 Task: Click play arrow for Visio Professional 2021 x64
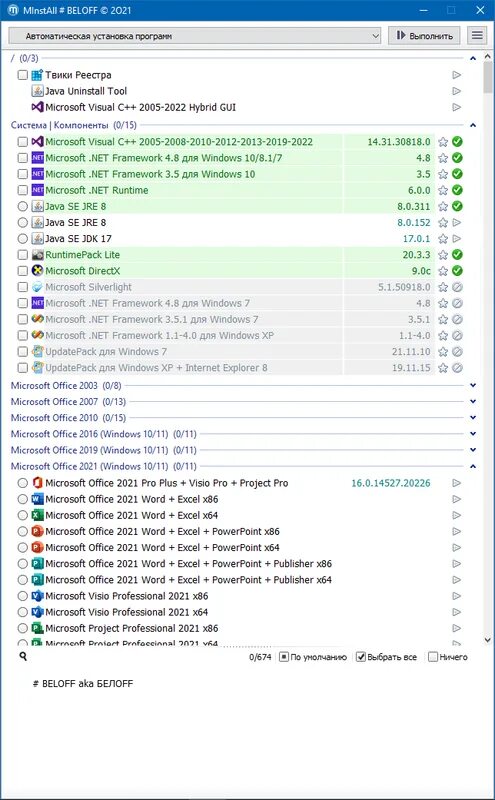(457, 612)
